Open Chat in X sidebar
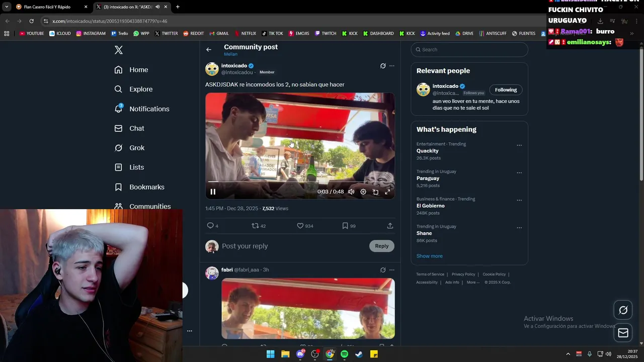 coord(129,128)
